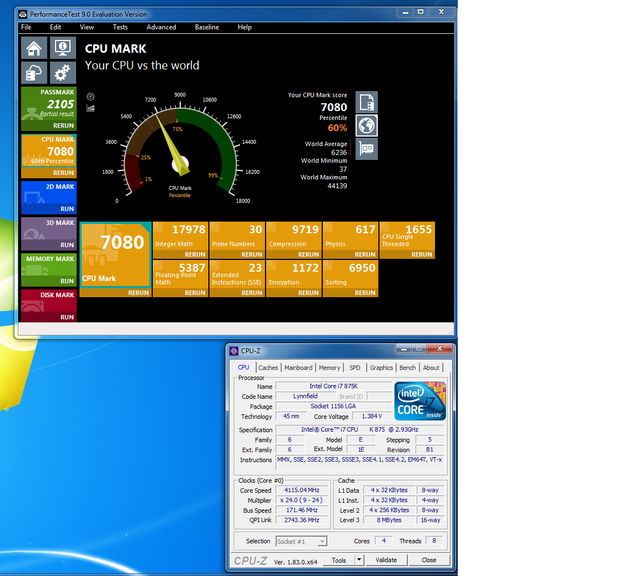Run the 2D Mark test
Screen dimensions: 640x576
tap(67, 209)
